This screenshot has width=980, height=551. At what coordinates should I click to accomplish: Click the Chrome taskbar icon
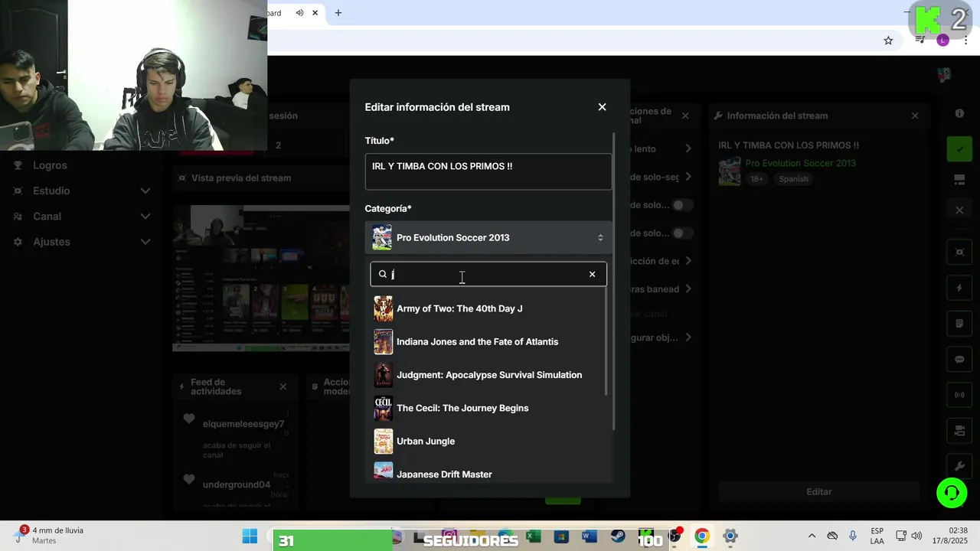point(701,536)
